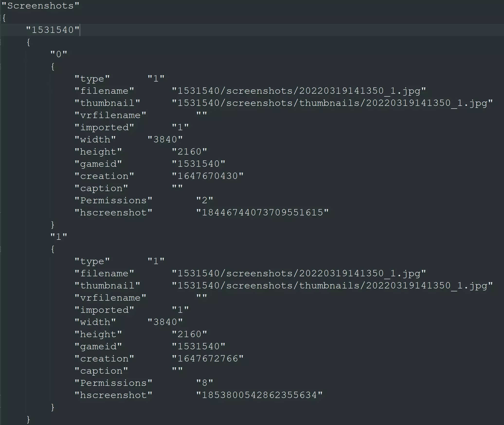This screenshot has height=425, width=504.
Task: Click the empty caption value in the second entry
Action: tap(177, 370)
